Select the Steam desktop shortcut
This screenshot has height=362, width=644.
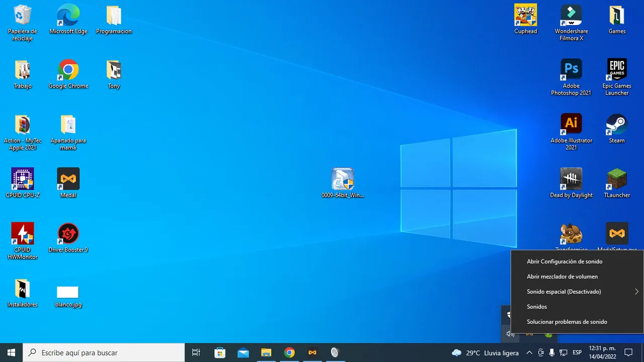click(617, 129)
